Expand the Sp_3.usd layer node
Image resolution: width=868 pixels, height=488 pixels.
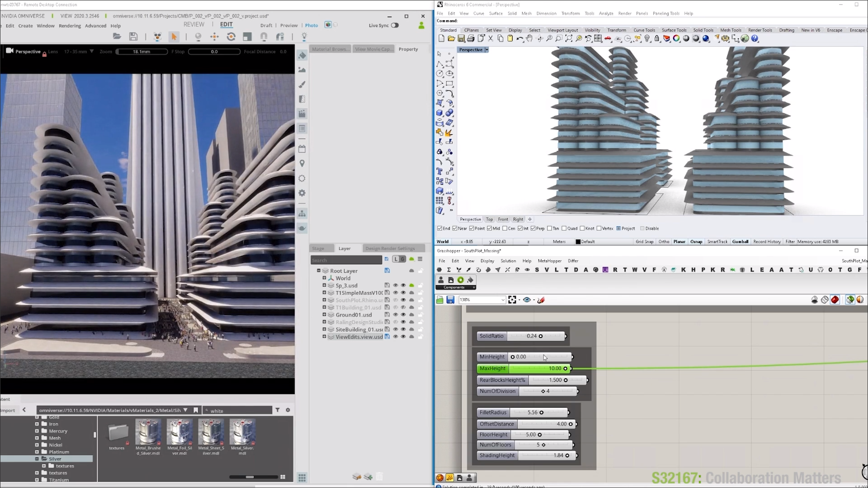tap(324, 285)
